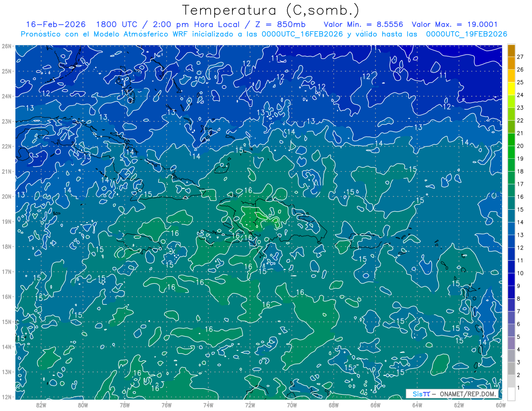Click colorbar legend label 22
The image size is (532, 411).
(x=520, y=120)
